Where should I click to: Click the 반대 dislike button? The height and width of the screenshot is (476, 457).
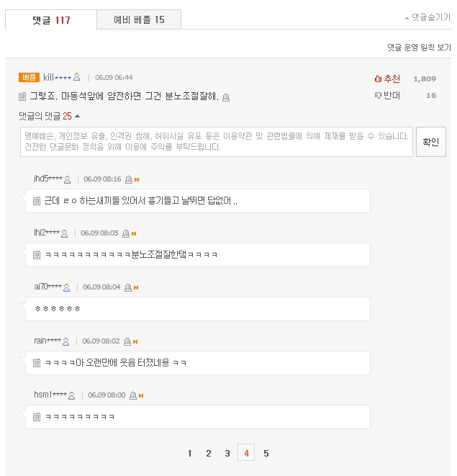point(387,95)
